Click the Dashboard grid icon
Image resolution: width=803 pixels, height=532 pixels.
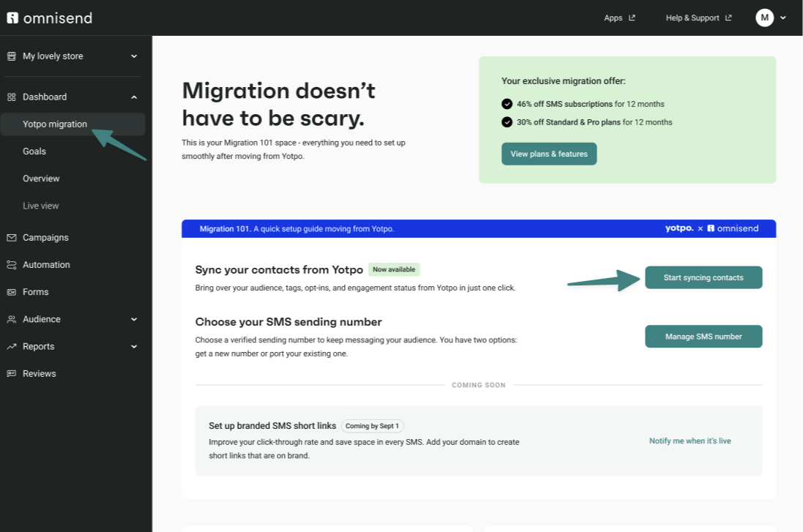point(12,97)
